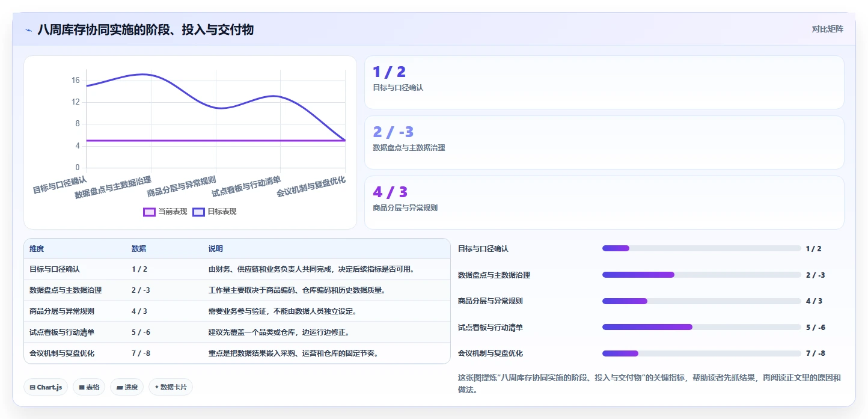Click the progress list label 会议机制与复盘优化
Image resolution: width=868 pixels, height=419 pixels.
tap(491, 353)
